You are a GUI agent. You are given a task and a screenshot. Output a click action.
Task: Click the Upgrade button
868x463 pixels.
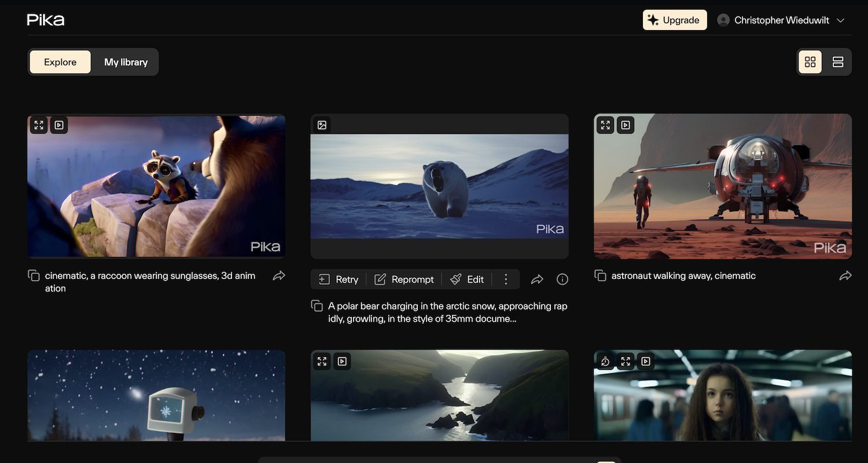[674, 20]
